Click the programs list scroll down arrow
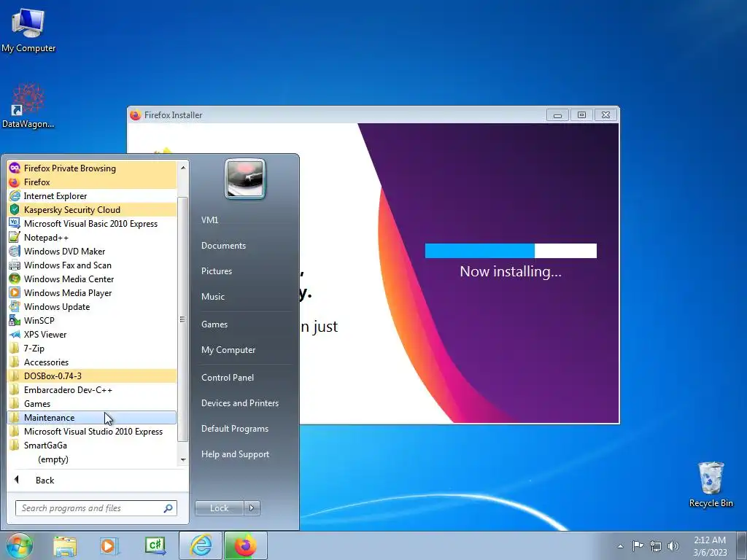This screenshot has width=747, height=560. (183, 460)
